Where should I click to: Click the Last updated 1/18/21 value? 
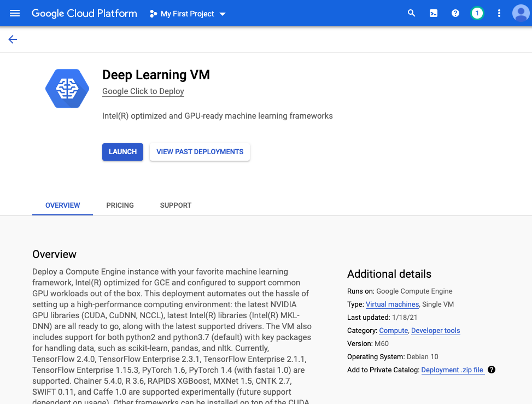tap(405, 318)
